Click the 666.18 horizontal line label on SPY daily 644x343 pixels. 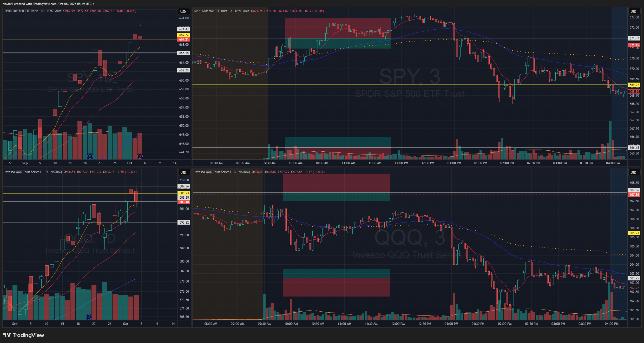184,53
